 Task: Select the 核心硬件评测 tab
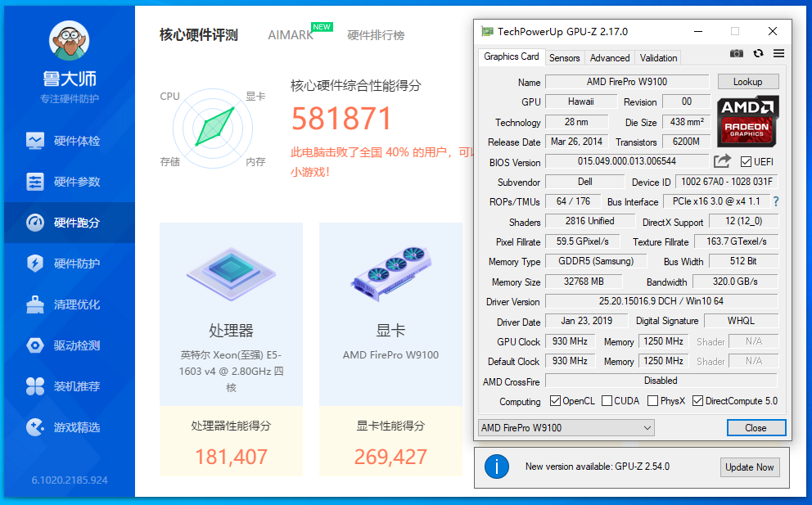point(198,35)
